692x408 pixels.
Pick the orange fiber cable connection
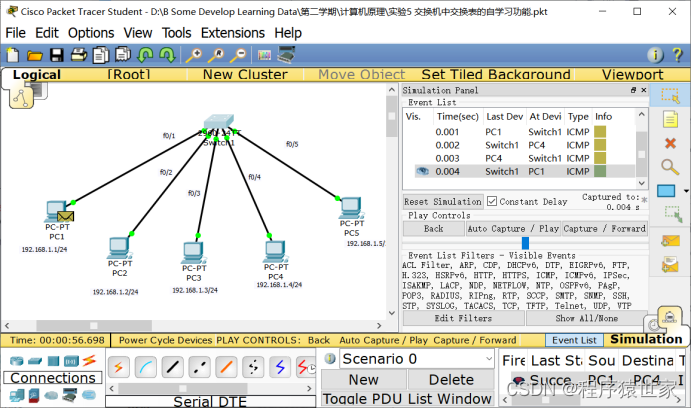[x=226, y=367]
